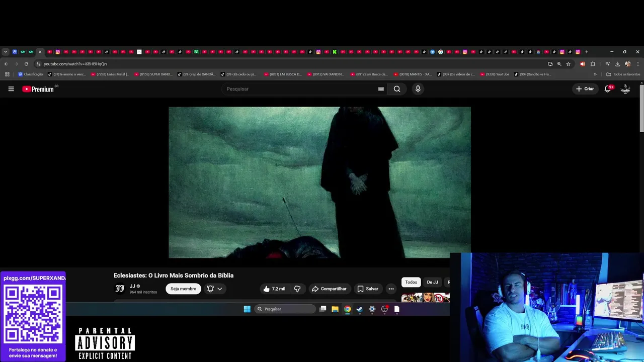Open the Windows Start button
Viewport: 644px width, 362px height.
tap(247, 309)
